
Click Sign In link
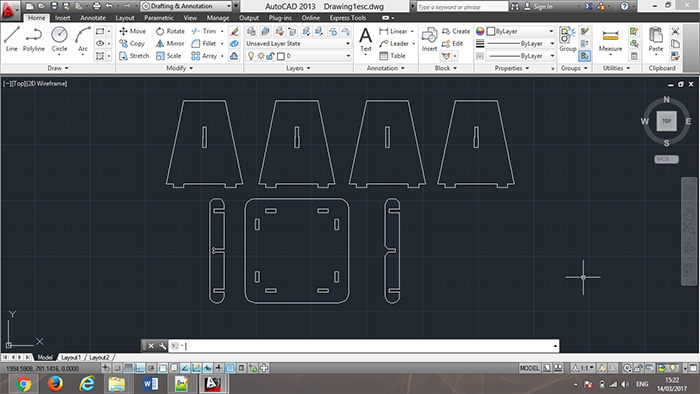pyautogui.click(x=538, y=7)
